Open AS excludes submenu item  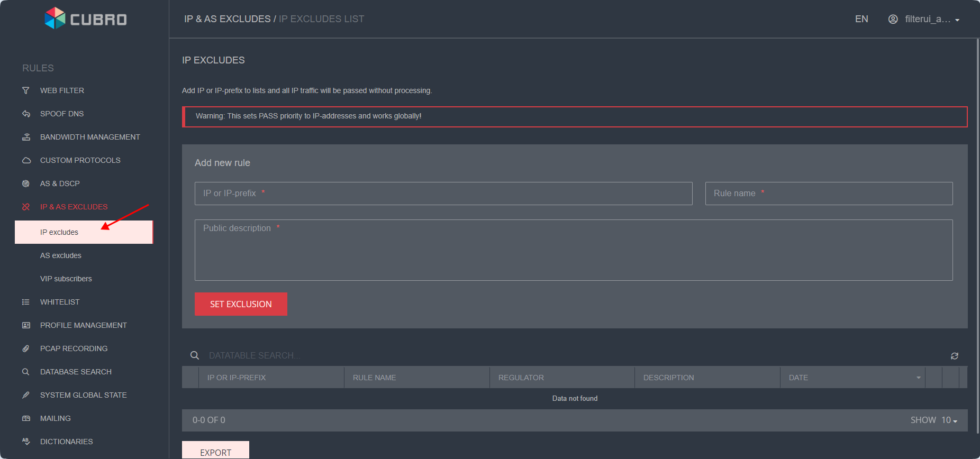(61, 255)
